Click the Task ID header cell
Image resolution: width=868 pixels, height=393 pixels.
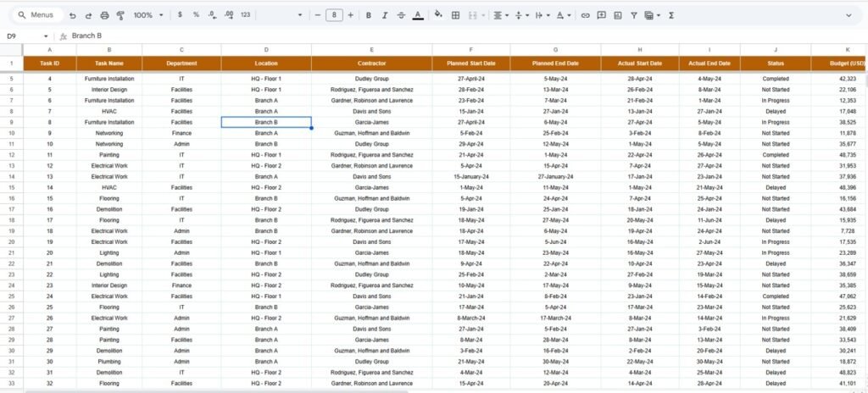pyautogui.click(x=50, y=64)
